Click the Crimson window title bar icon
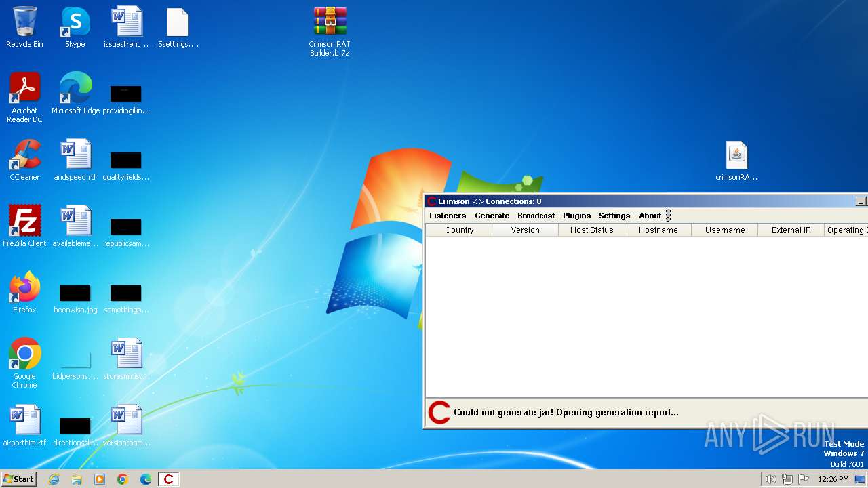Image resolution: width=868 pixels, height=488 pixels. [431, 201]
